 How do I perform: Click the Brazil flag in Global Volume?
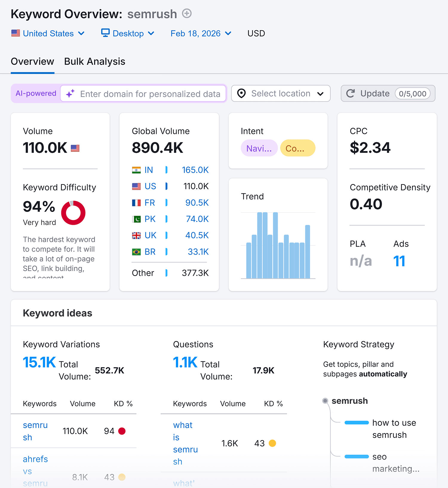136,252
